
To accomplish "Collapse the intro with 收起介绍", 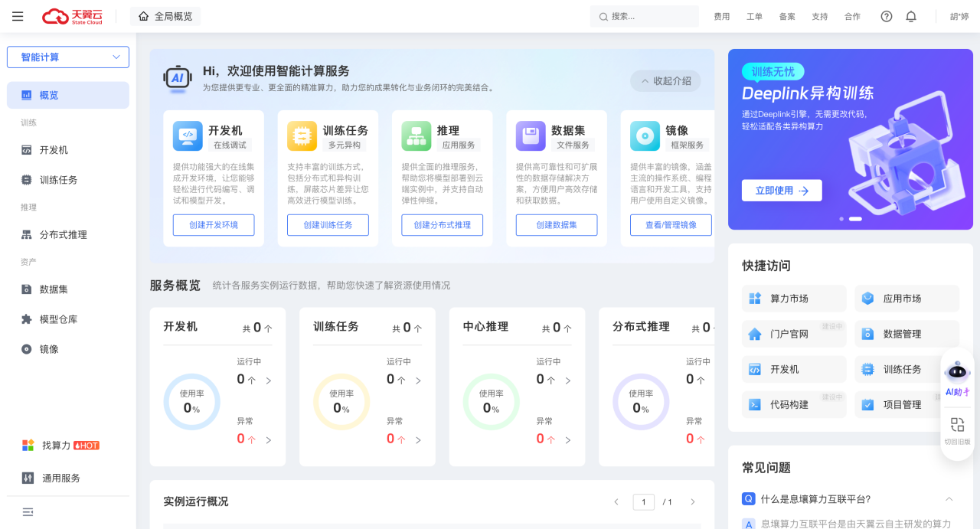I will (665, 81).
